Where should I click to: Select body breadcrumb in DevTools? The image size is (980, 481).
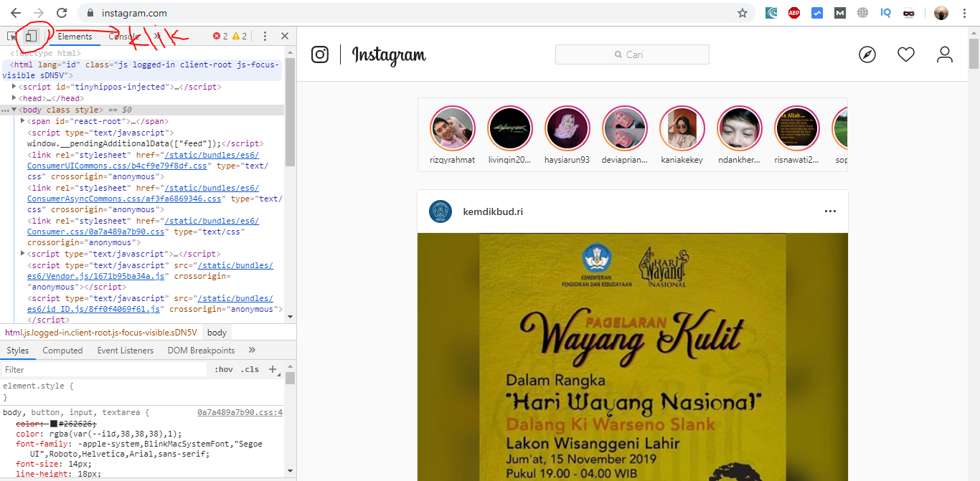point(217,333)
